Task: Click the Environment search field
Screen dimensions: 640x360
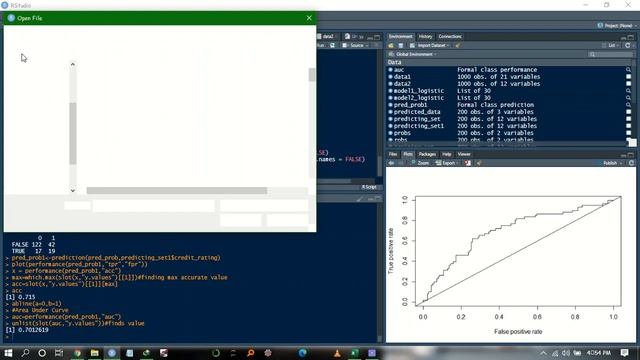Action: click(610, 54)
